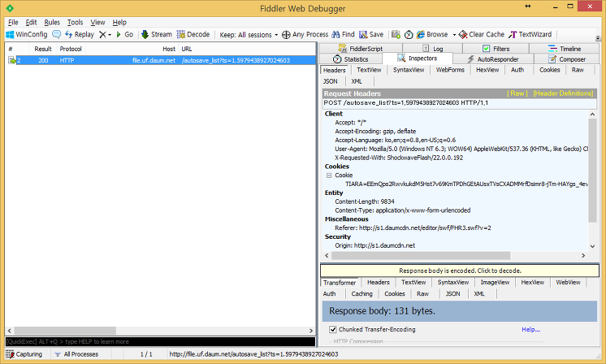Switch to the Log tab
Viewport: 606px width, 364px height.
pyautogui.click(x=432, y=48)
